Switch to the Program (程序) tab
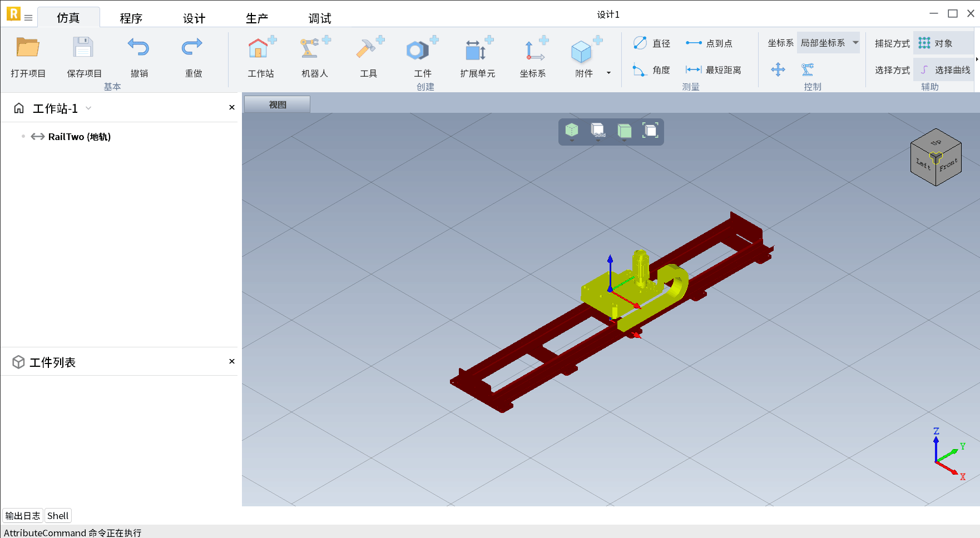The width and height of the screenshot is (980, 538). pos(131,18)
